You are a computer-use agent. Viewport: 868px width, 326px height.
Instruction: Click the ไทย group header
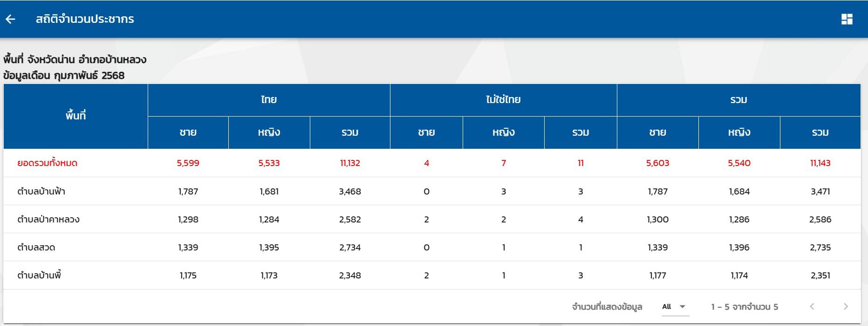point(269,100)
